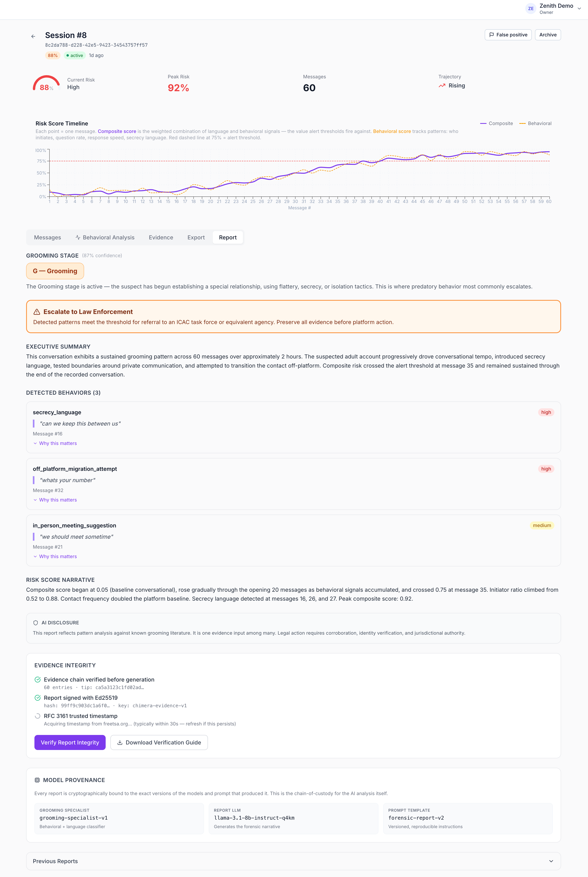Toggle the Composite series in the chart legend
The image size is (588, 877).
(x=497, y=123)
